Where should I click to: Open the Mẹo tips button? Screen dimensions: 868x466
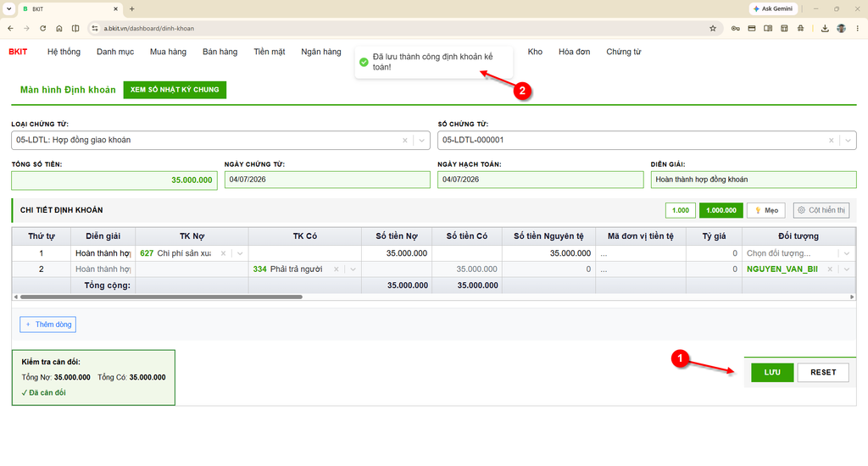pyautogui.click(x=766, y=210)
